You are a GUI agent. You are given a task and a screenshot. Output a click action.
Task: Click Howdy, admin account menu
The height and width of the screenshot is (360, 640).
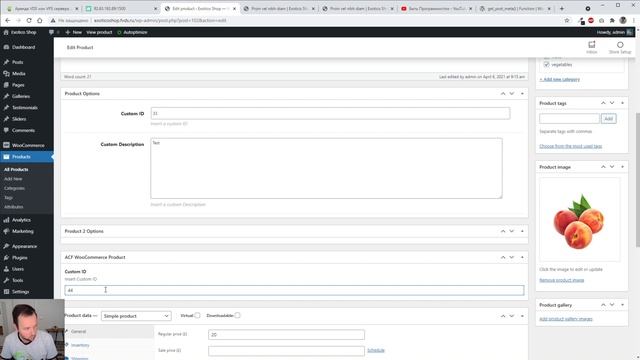pyautogui.click(x=615, y=32)
